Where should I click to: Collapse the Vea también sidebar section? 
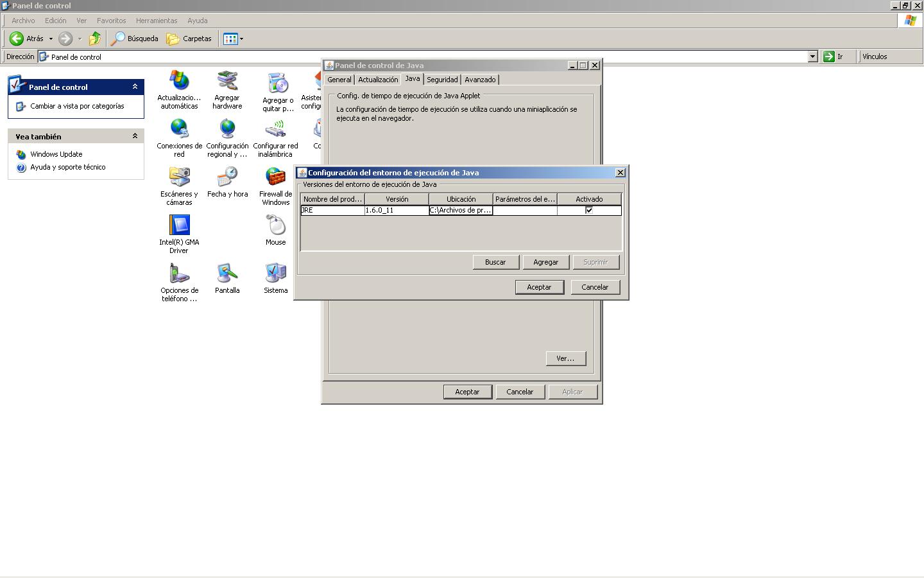(x=135, y=136)
